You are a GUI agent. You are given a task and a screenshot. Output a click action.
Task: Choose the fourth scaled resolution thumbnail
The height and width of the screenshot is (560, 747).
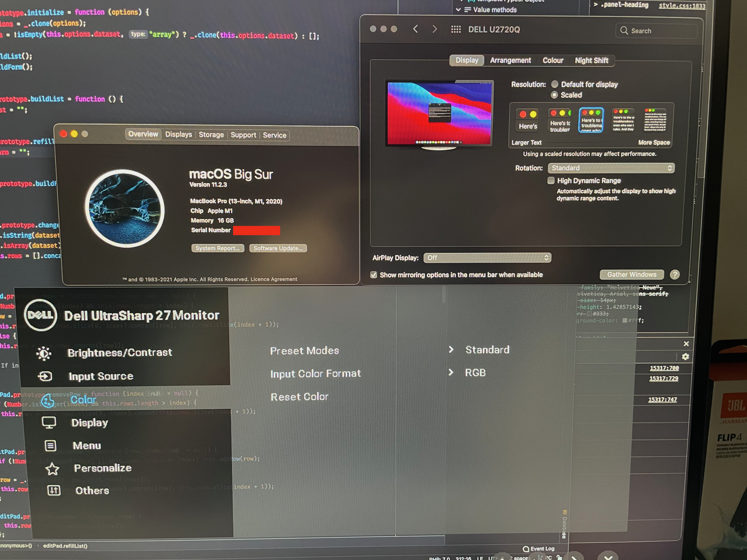click(623, 120)
